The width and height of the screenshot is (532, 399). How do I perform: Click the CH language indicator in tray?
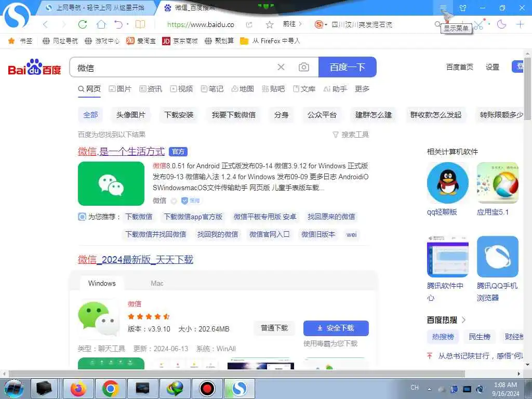pyautogui.click(x=415, y=388)
